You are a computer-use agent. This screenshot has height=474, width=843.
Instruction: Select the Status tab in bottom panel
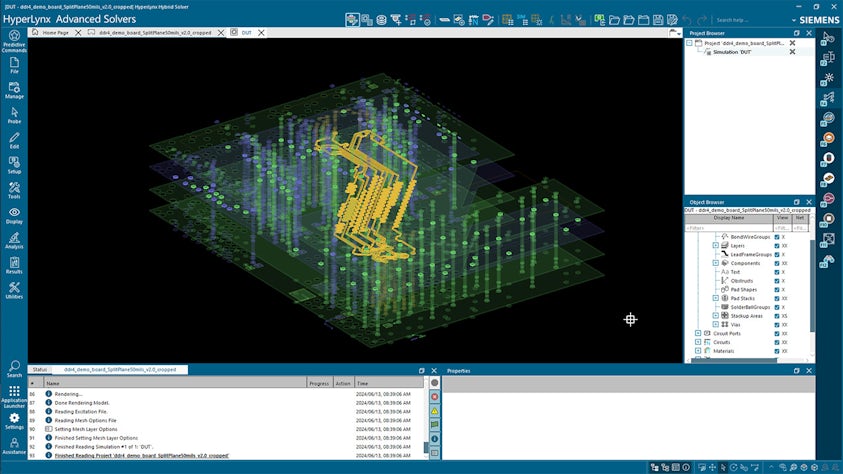coord(40,370)
